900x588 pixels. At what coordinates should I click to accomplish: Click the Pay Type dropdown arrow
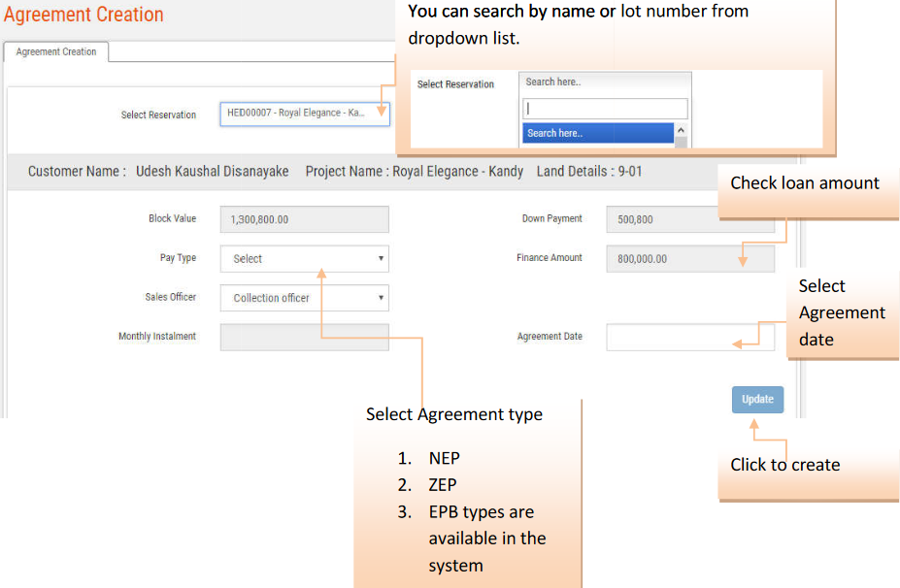tap(381, 259)
